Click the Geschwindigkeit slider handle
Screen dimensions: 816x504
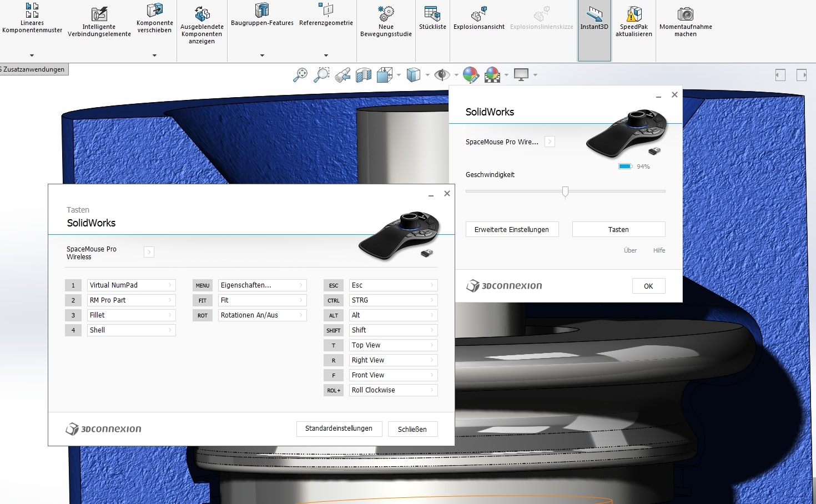(x=565, y=192)
